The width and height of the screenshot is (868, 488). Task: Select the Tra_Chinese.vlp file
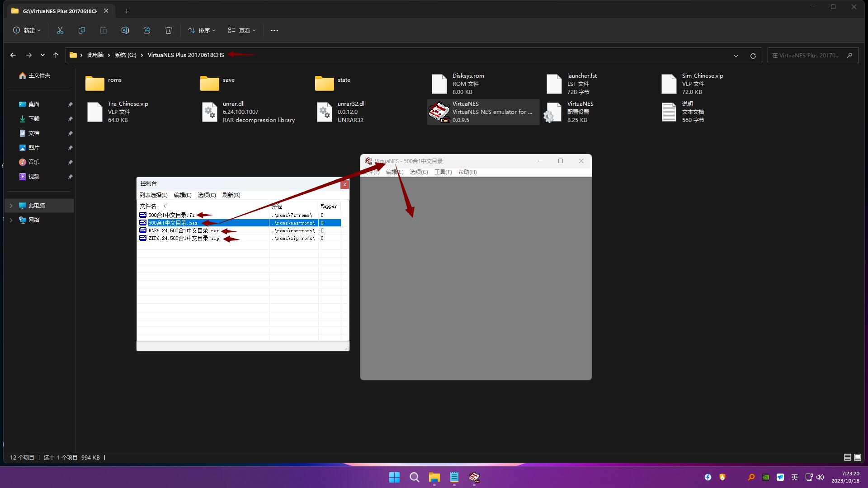(x=118, y=112)
